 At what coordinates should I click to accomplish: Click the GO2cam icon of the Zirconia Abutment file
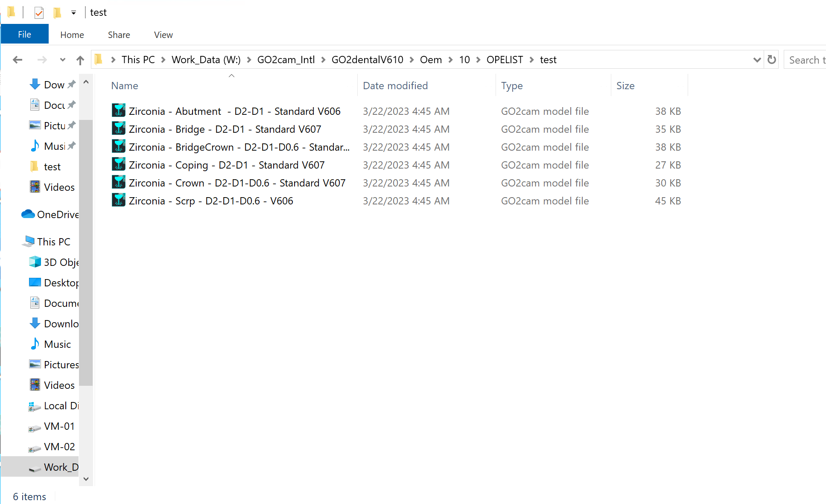(119, 111)
